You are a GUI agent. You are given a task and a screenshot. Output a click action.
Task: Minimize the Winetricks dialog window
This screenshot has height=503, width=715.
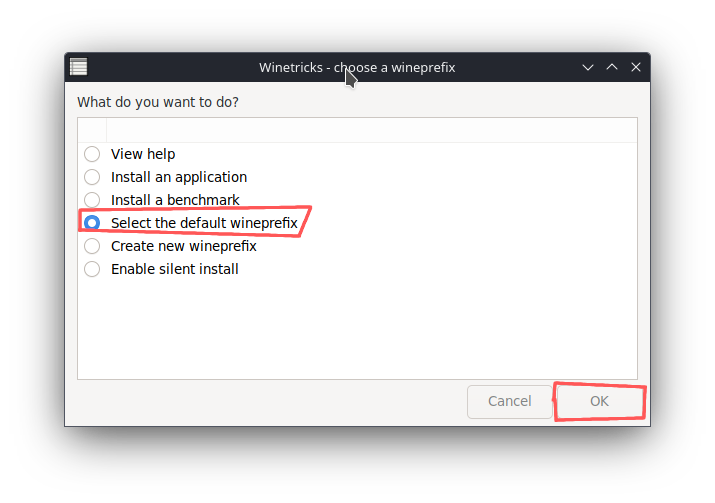click(x=589, y=67)
